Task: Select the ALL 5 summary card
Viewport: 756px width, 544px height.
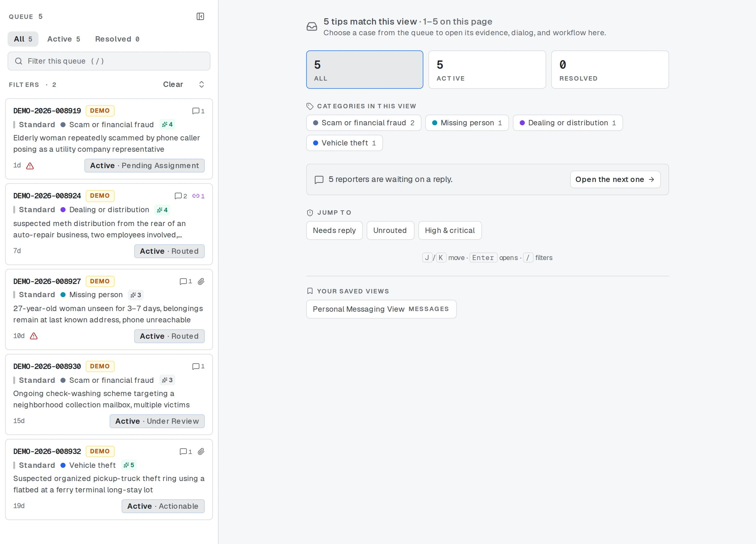Action: [365, 70]
